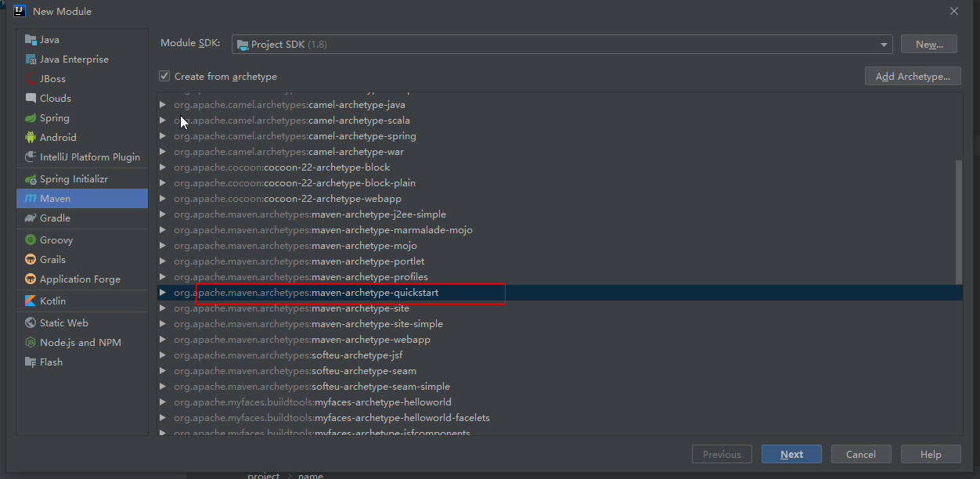Choose the JBoss icon in module list
Image resolution: width=980 pixels, height=479 pixels.
pos(31,79)
